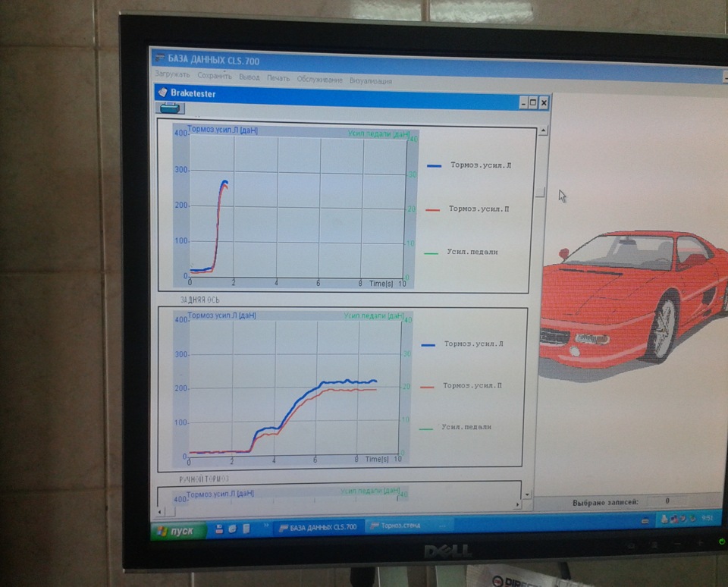The image size is (728, 587).
Task: Switch to Тормоз.стенд taskbar button
Action: 409,526
